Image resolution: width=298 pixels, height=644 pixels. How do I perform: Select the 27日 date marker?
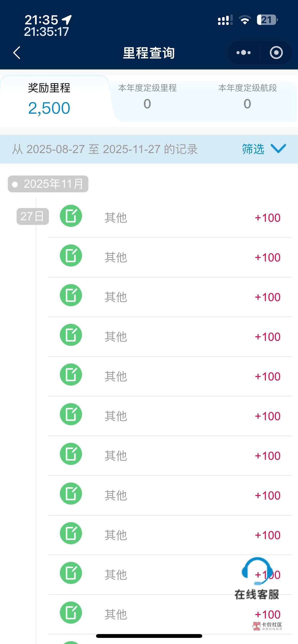pyautogui.click(x=32, y=216)
